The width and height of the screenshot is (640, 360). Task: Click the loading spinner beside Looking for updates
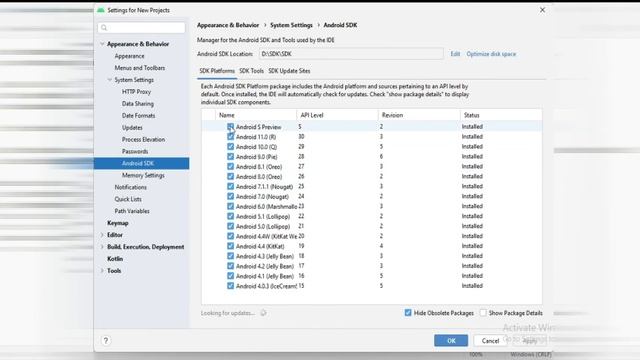(263, 313)
